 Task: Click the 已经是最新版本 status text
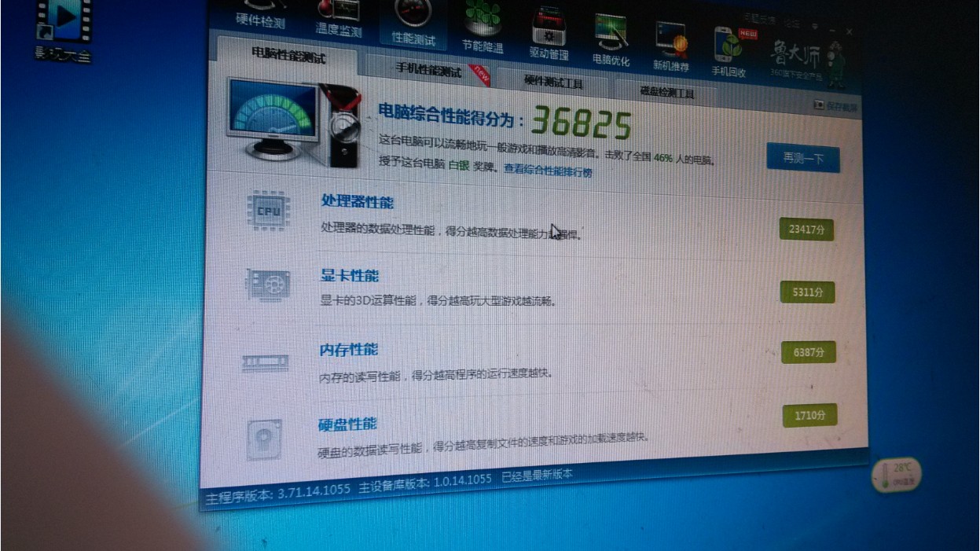(x=538, y=475)
